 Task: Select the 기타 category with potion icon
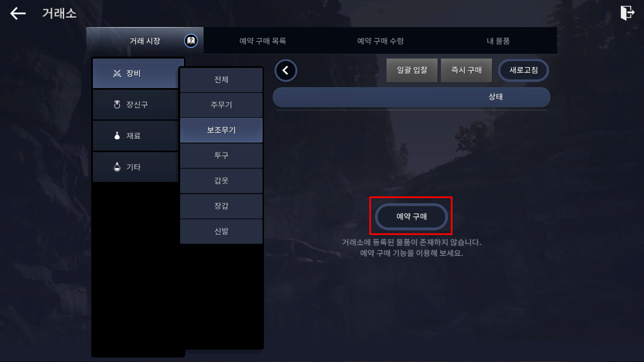point(136,167)
